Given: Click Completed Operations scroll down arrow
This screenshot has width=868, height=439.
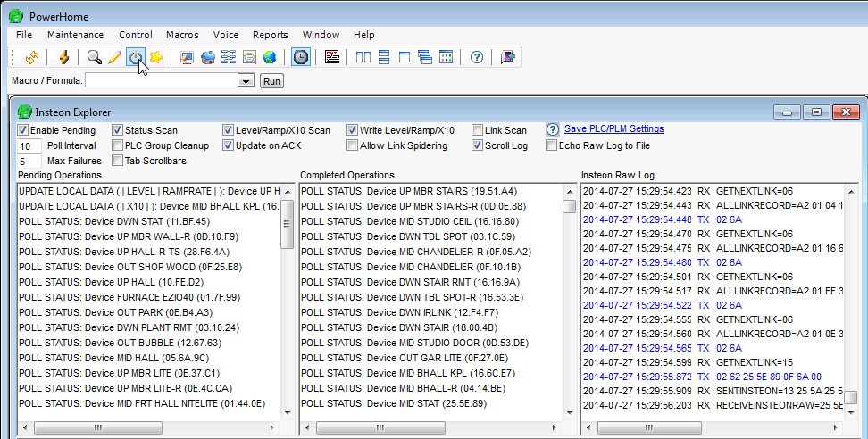Looking at the screenshot, I should [570, 412].
